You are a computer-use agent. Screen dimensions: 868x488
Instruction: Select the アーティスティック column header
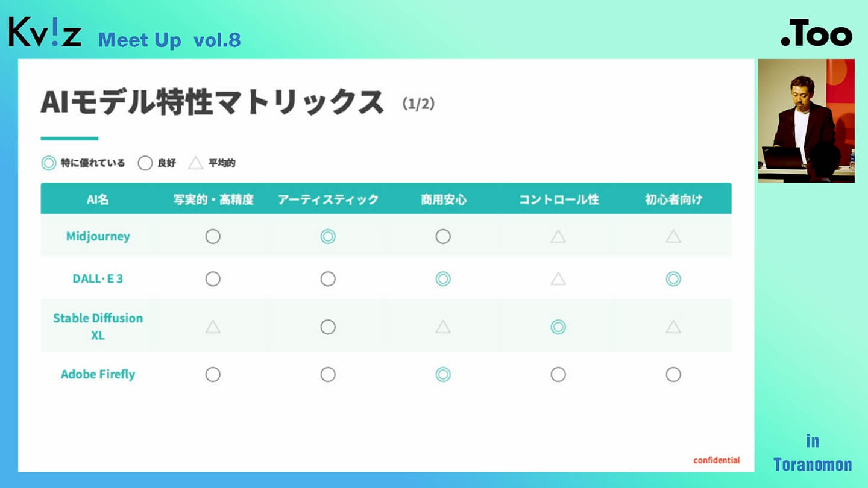click(328, 200)
